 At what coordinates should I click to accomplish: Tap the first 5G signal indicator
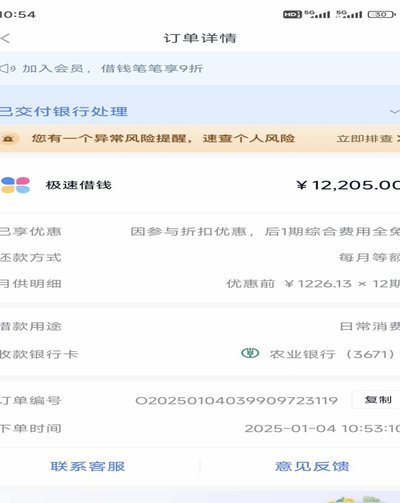317,14
